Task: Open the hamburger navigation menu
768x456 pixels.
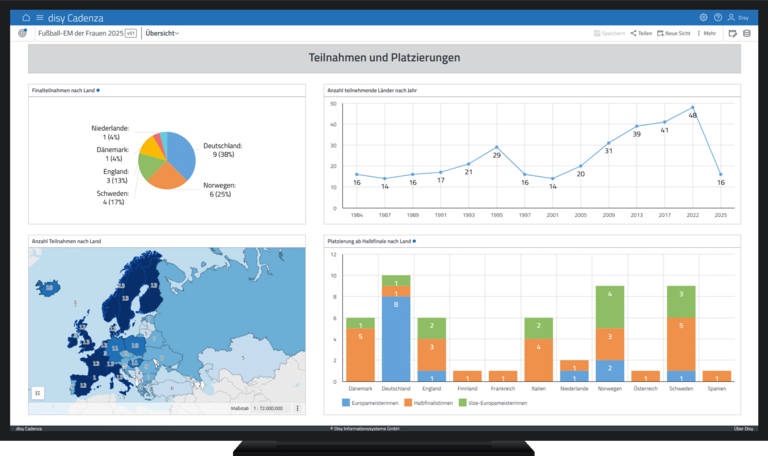Action: [39, 17]
